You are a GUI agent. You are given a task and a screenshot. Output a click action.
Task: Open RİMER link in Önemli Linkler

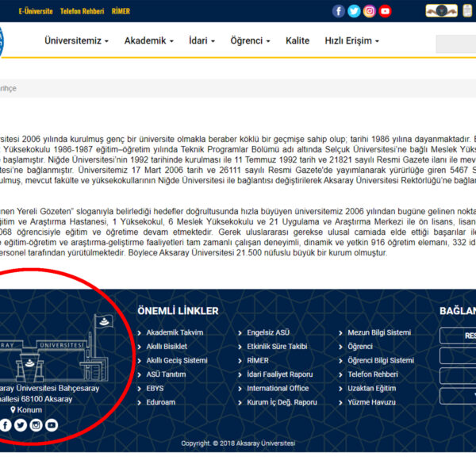click(258, 361)
